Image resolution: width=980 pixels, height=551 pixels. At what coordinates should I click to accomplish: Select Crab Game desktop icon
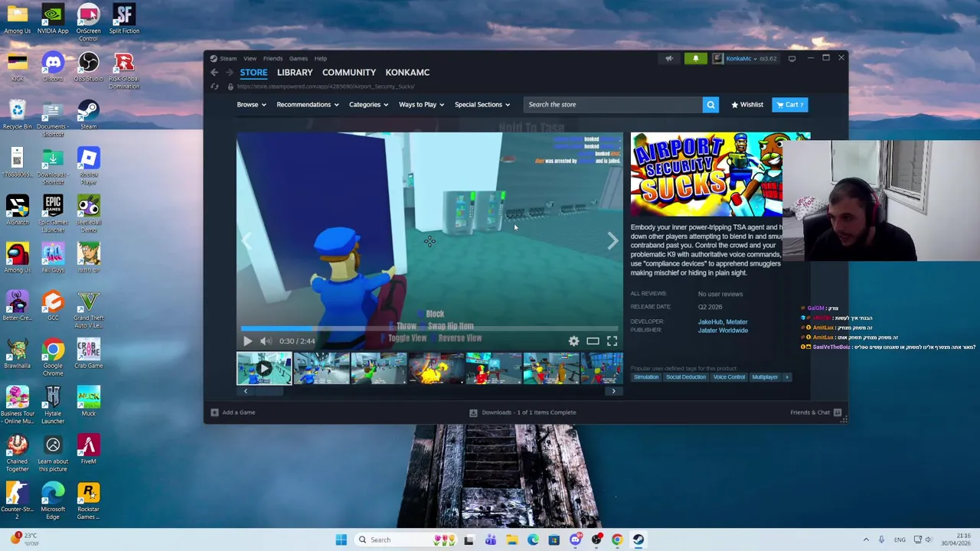coord(88,354)
